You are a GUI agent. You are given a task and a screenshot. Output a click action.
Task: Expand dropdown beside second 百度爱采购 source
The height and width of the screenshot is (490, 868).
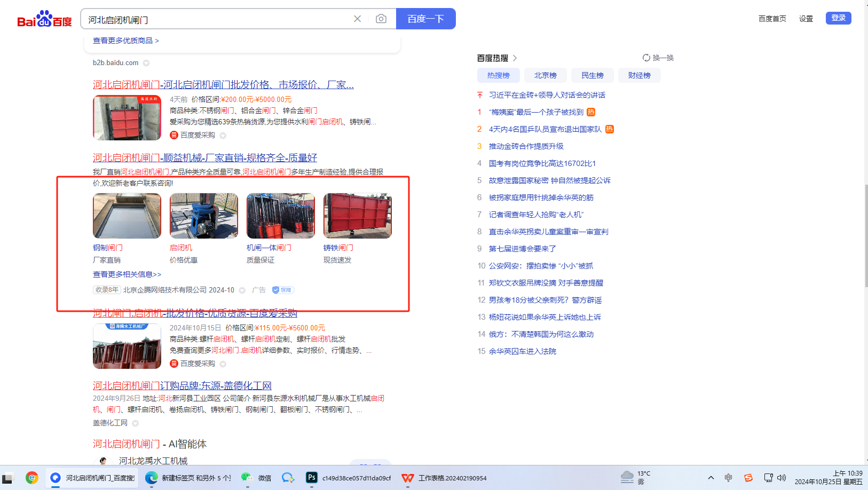tap(223, 364)
